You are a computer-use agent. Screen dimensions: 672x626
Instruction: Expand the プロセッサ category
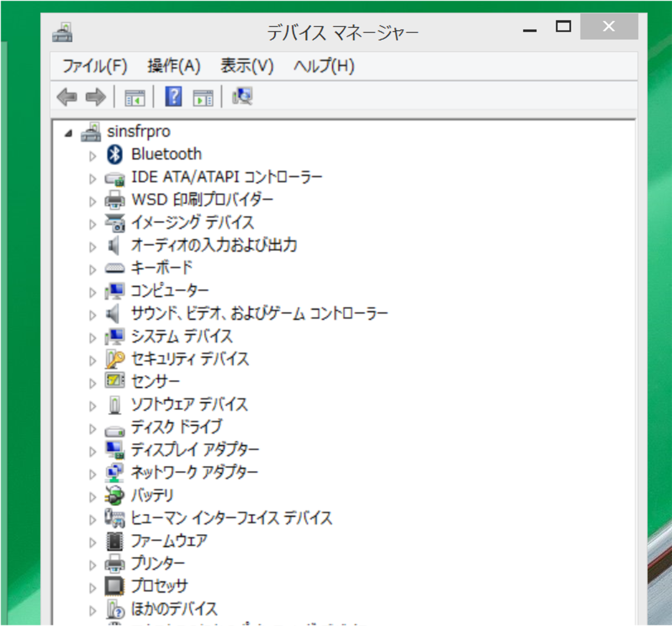[x=93, y=588]
